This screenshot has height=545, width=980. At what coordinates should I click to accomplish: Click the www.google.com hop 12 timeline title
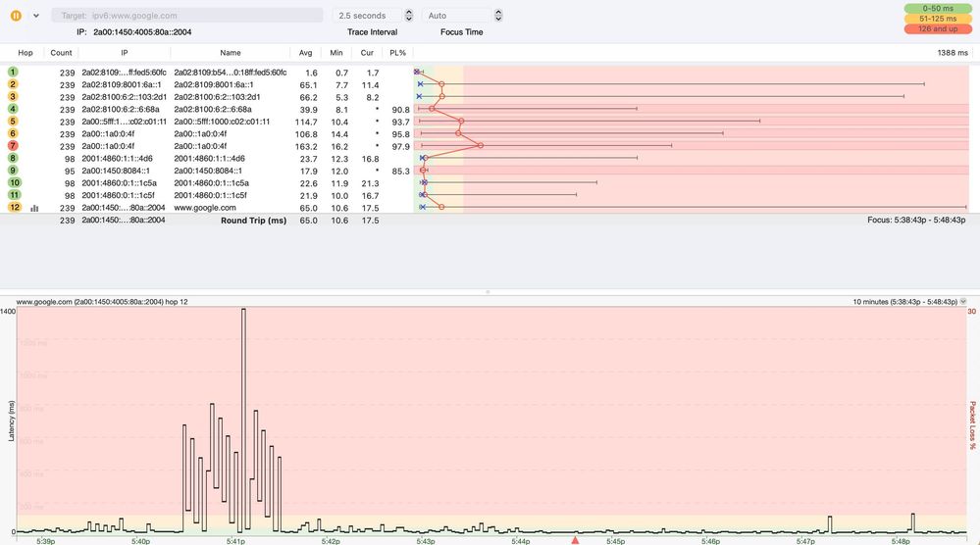102,302
